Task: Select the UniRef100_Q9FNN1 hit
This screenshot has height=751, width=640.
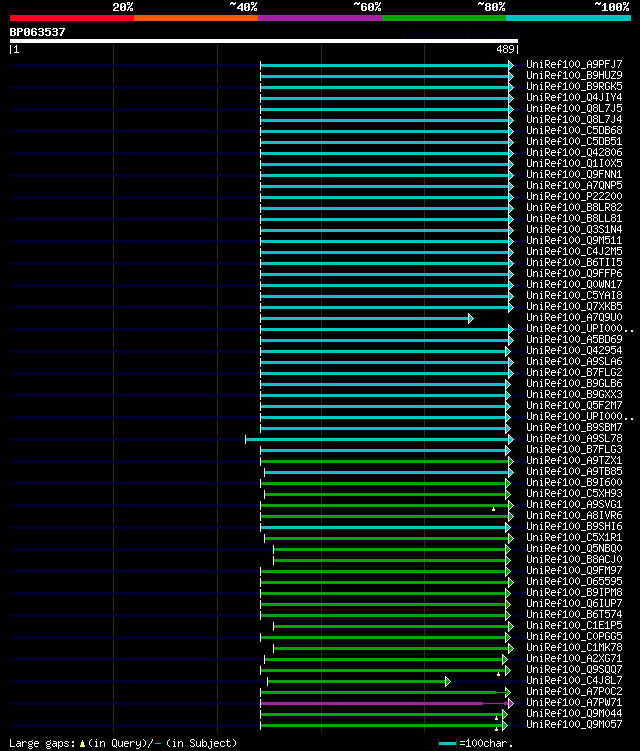Action: coord(574,174)
